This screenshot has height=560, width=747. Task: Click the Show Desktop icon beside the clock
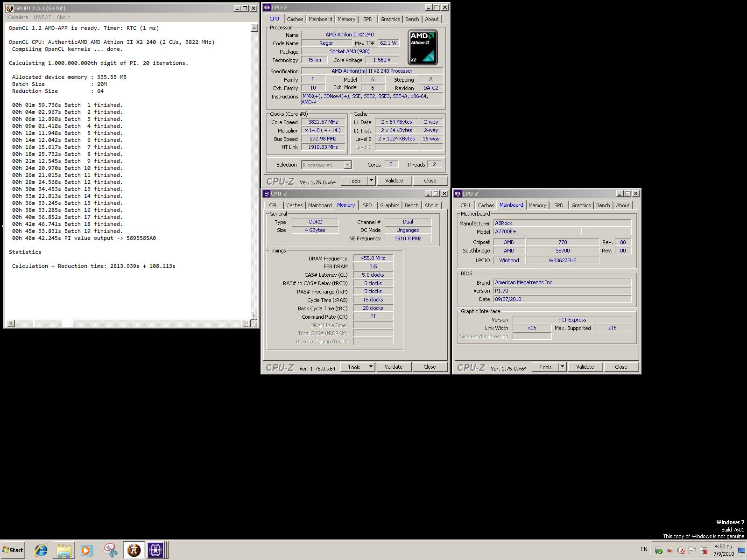741,550
